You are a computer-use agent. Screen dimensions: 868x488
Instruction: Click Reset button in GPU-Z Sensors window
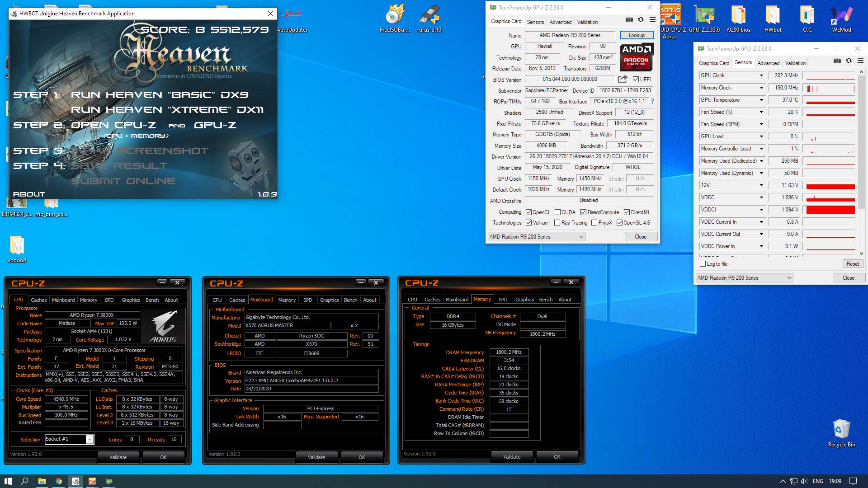(x=853, y=263)
